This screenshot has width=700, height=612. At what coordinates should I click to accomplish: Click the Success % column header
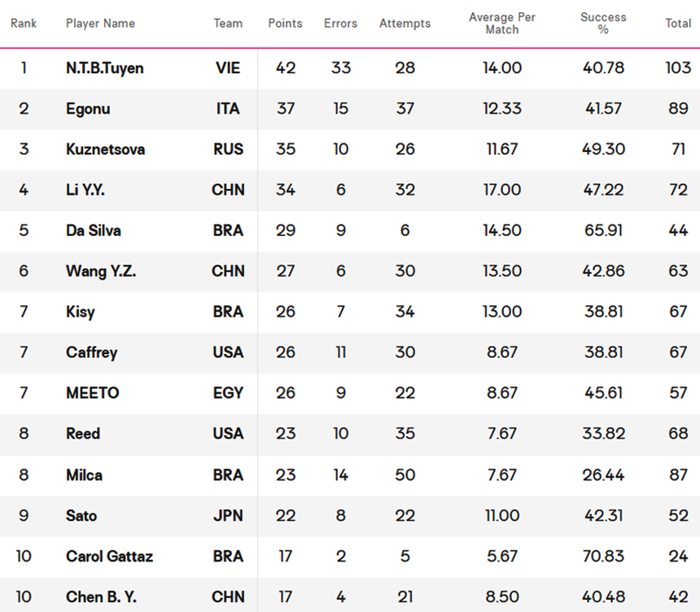pyautogui.click(x=603, y=24)
